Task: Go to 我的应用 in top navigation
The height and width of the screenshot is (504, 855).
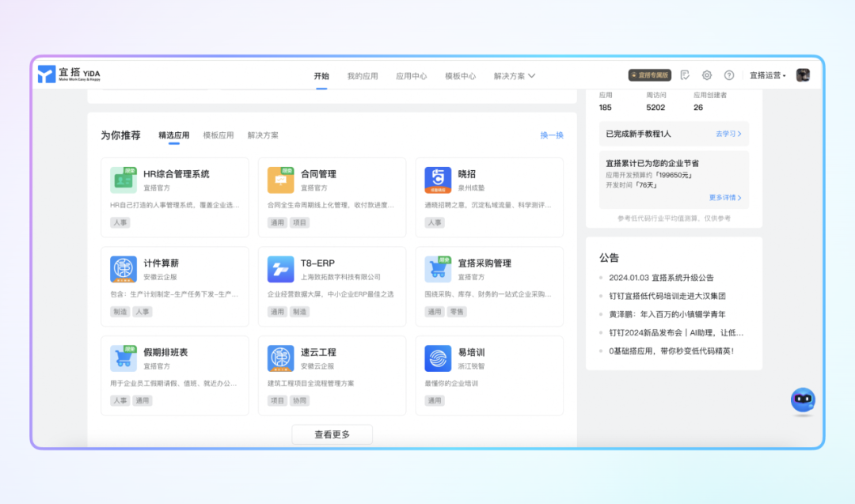Action: pyautogui.click(x=363, y=76)
